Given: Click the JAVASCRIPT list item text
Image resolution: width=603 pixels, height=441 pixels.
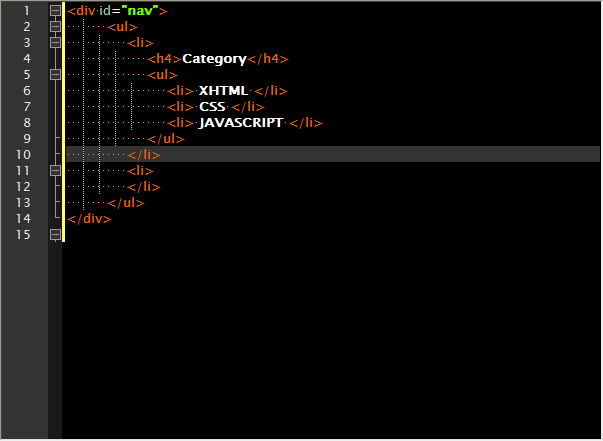Looking at the screenshot, I should (x=241, y=123).
